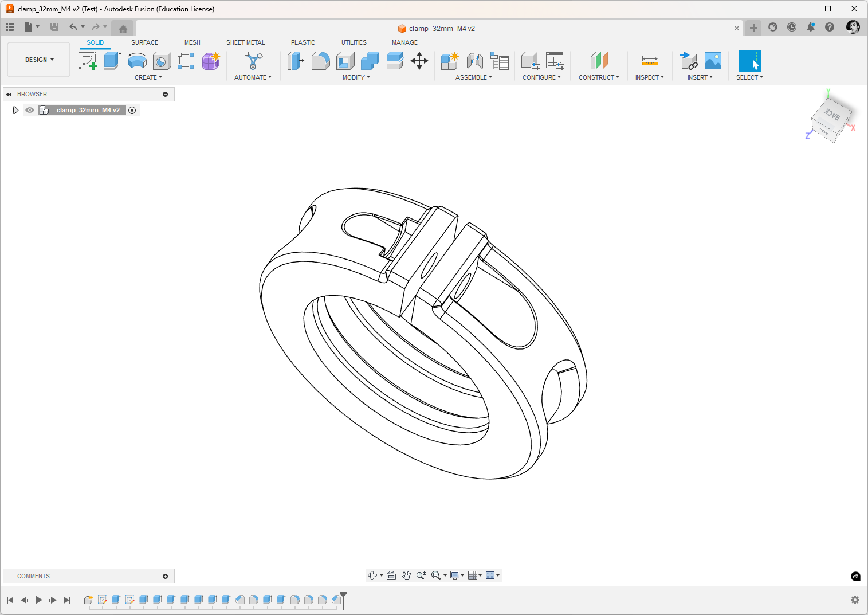This screenshot has height=615, width=868.
Task: Apply the Fillet tool
Action: tap(320, 60)
